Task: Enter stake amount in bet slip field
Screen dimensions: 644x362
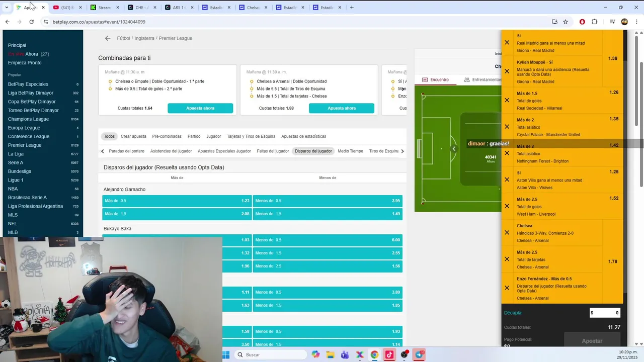Action: point(605,313)
